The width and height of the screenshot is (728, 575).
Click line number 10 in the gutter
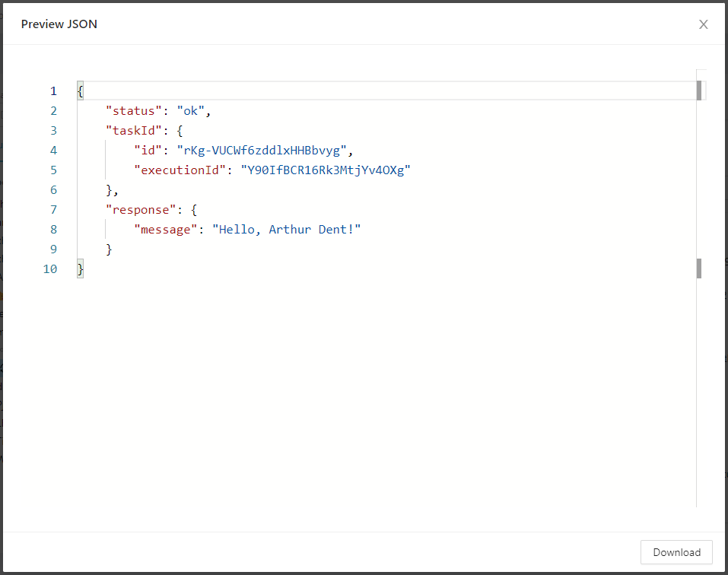(x=50, y=269)
